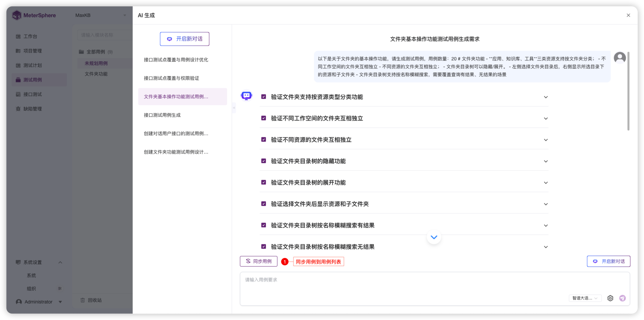Select 文件夹功能 module
The height and width of the screenshot is (320, 644).
pos(96,74)
